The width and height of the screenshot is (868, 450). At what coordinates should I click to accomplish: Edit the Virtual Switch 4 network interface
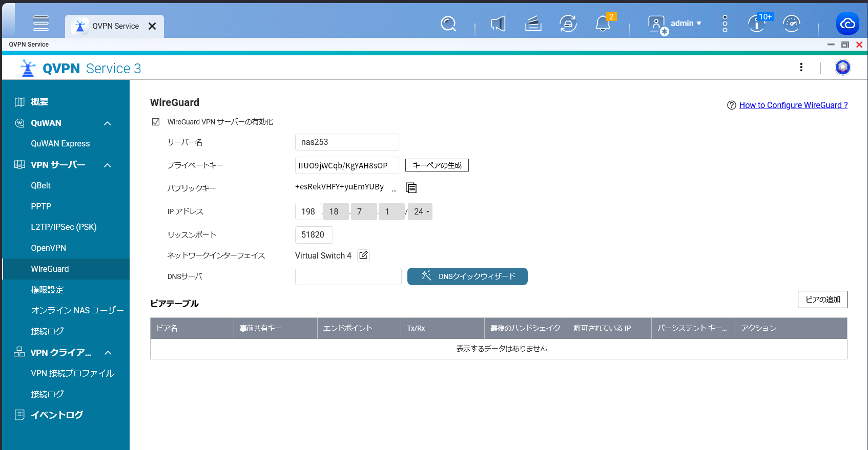click(x=363, y=255)
